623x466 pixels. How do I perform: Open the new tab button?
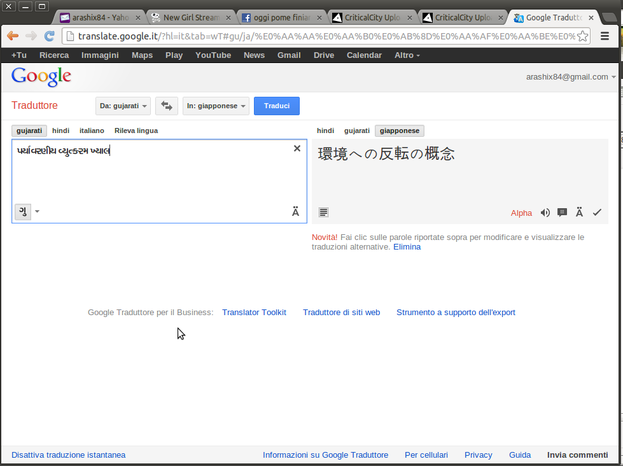point(608,17)
